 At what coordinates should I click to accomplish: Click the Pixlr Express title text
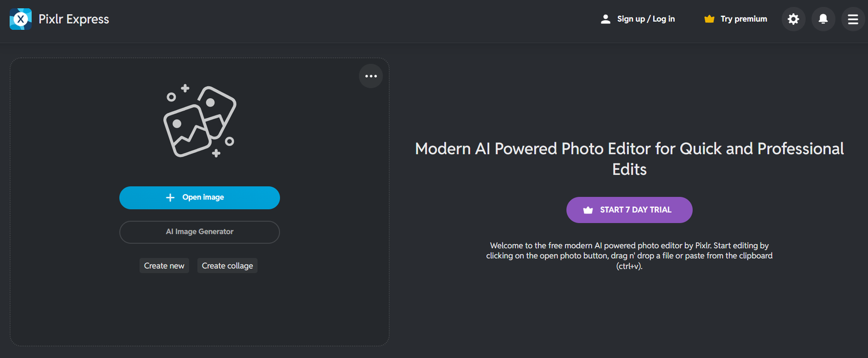[x=74, y=20]
